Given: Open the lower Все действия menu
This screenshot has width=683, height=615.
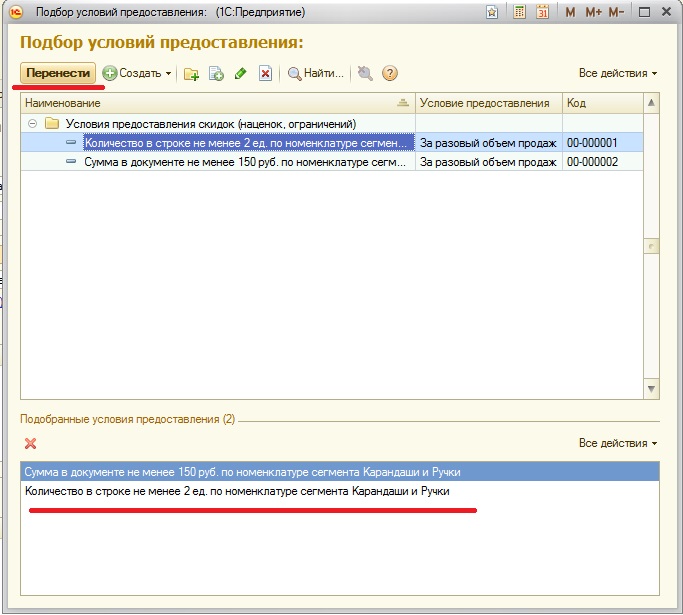Looking at the screenshot, I should pyautogui.click(x=618, y=442).
